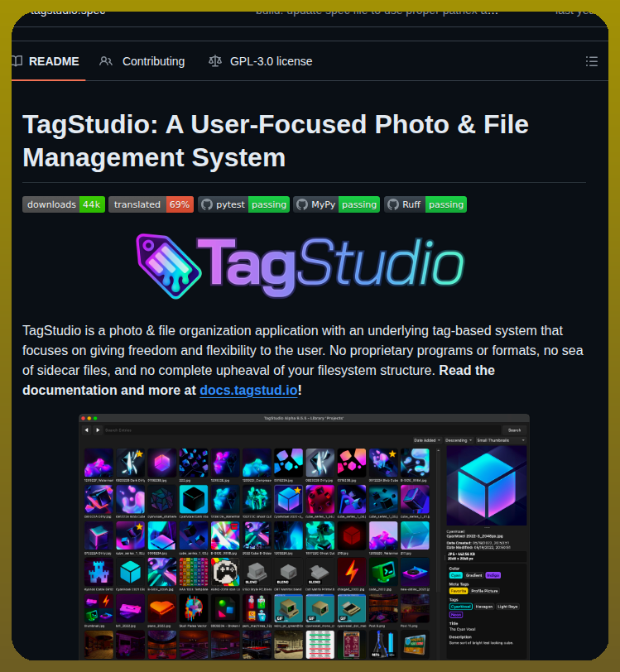Open the GPL-3.0 license tab
This screenshot has width=620, height=672.
(260, 61)
